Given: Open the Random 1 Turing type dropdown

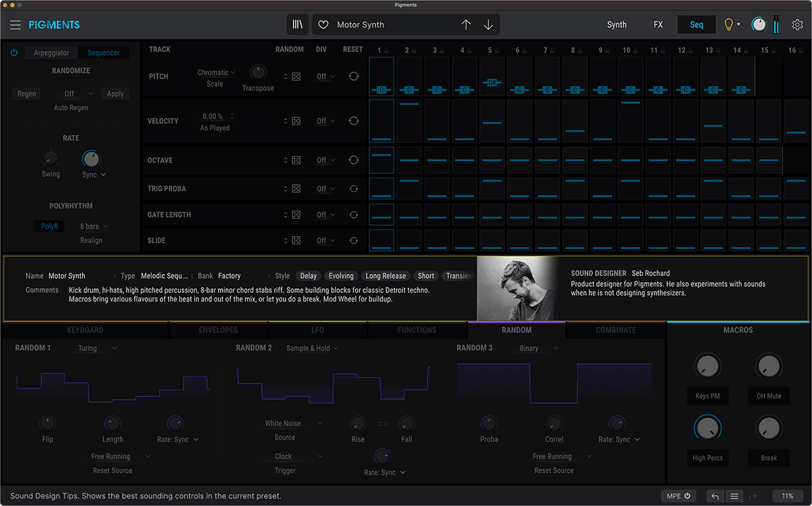Looking at the screenshot, I should coord(97,348).
